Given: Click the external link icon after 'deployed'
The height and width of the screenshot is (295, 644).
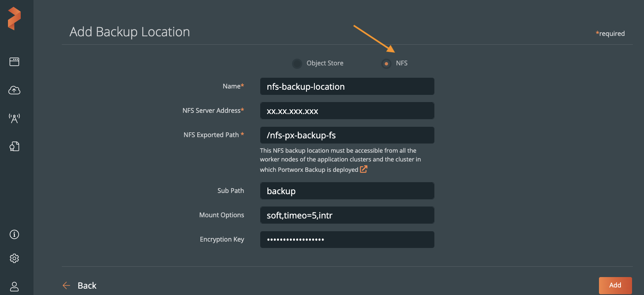Looking at the screenshot, I should pos(363,169).
